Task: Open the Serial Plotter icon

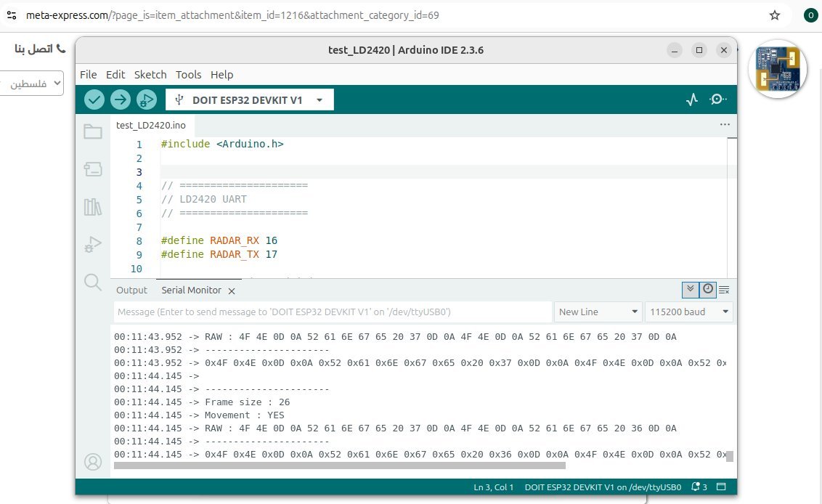Action: [x=692, y=99]
